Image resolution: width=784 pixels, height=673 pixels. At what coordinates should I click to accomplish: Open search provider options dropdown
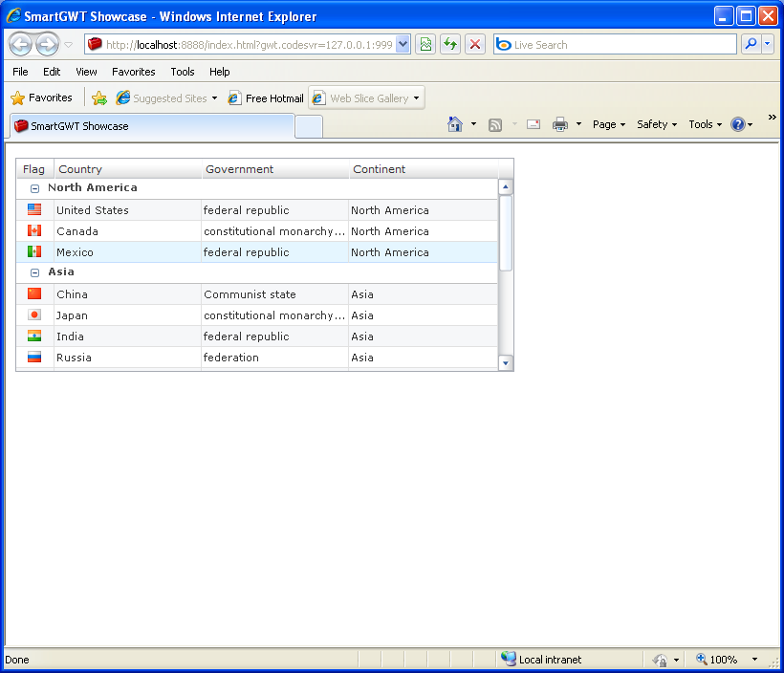point(768,45)
